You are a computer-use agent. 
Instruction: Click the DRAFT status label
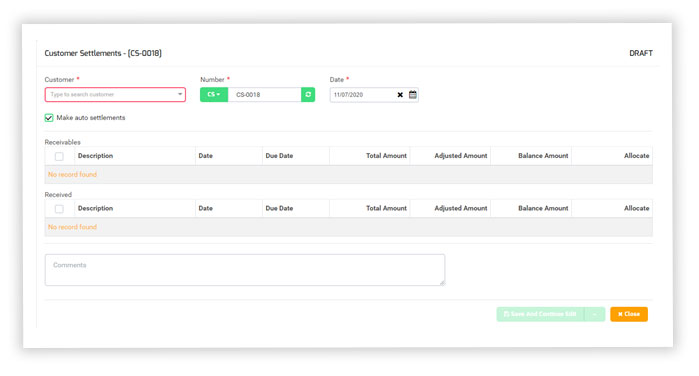(x=641, y=53)
